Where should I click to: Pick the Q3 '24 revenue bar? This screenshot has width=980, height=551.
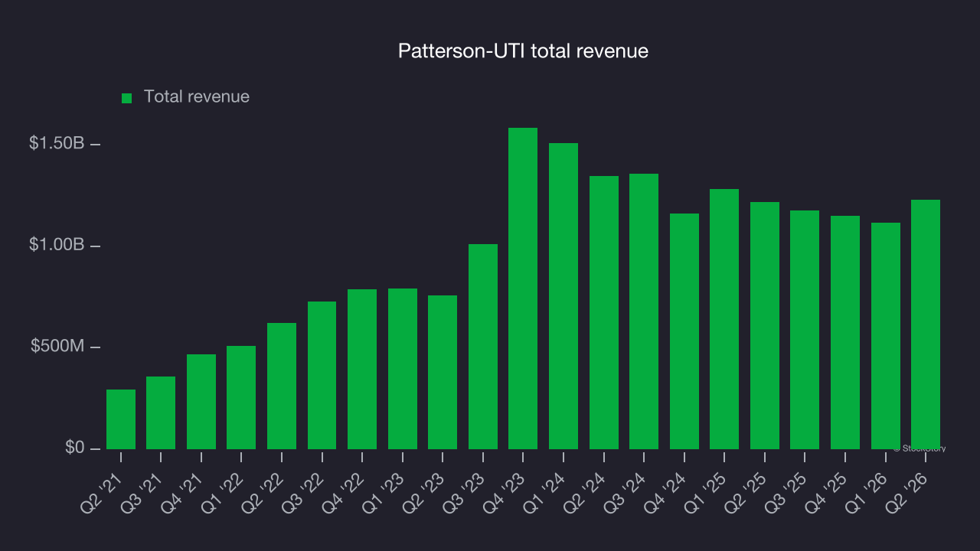click(x=644, y=311)
